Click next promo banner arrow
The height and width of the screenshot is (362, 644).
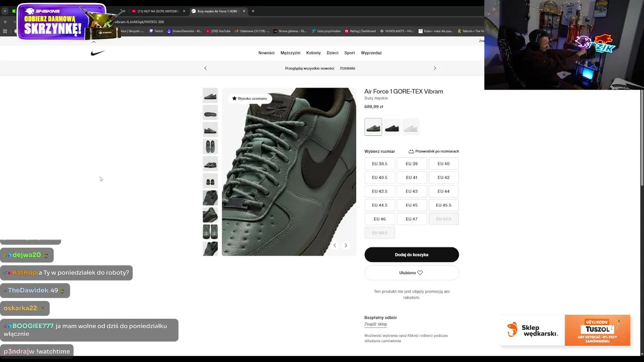[x=435, y=68]
